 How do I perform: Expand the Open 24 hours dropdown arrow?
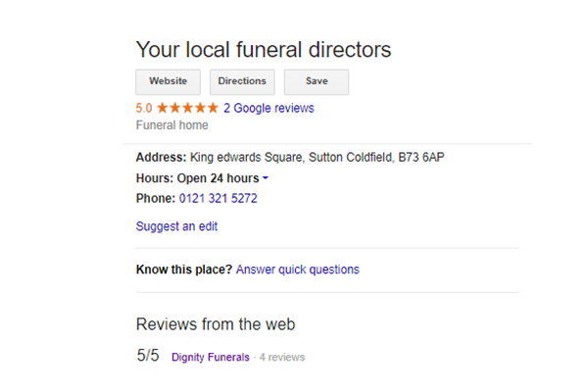[266, 177]
